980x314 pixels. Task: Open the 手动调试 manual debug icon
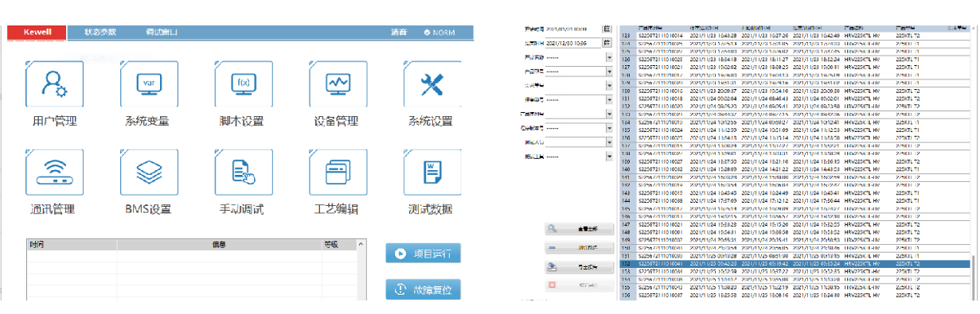244,173
